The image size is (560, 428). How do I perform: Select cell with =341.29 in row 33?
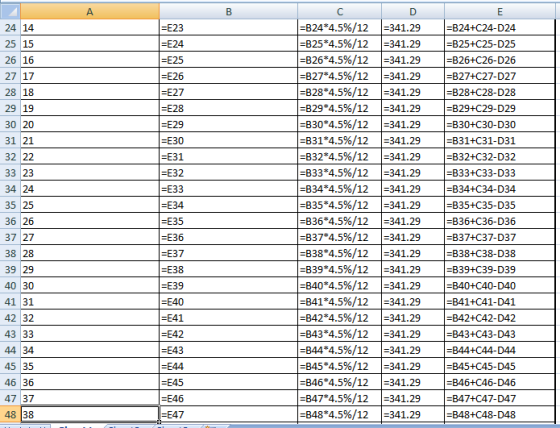[x=413, y=173]
